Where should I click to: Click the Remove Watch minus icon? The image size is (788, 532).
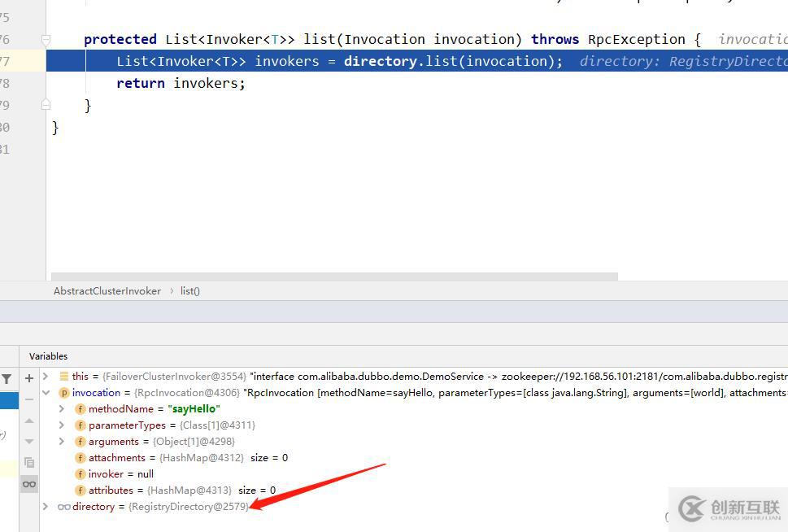coord(29,399)
